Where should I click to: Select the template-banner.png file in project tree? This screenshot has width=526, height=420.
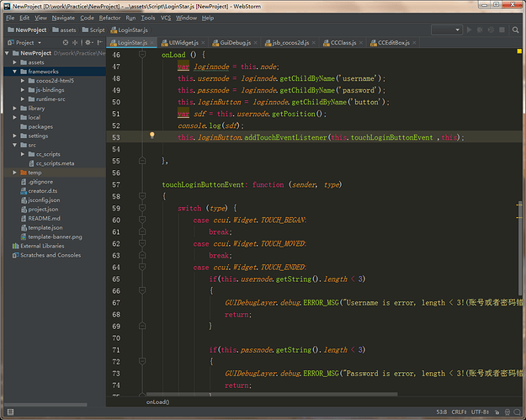click(55, 237)
